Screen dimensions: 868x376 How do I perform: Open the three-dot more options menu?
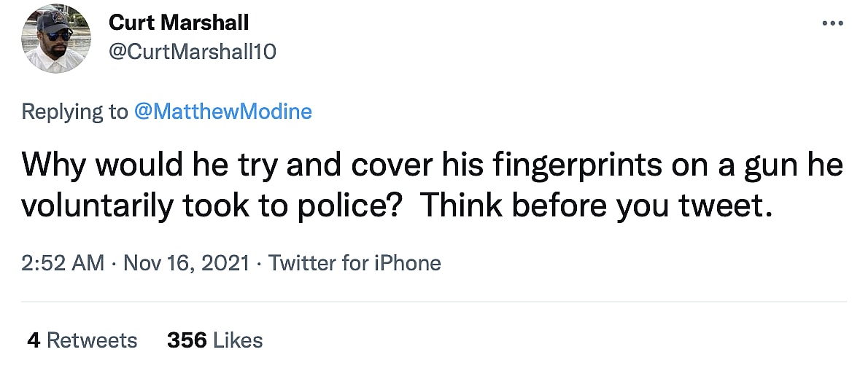coord(832,23)
